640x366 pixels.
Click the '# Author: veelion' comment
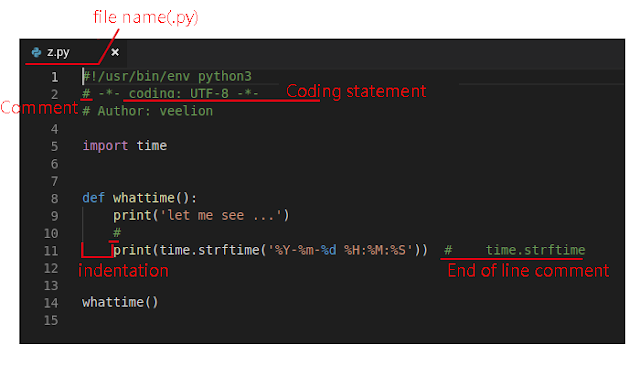coord(147,111)
